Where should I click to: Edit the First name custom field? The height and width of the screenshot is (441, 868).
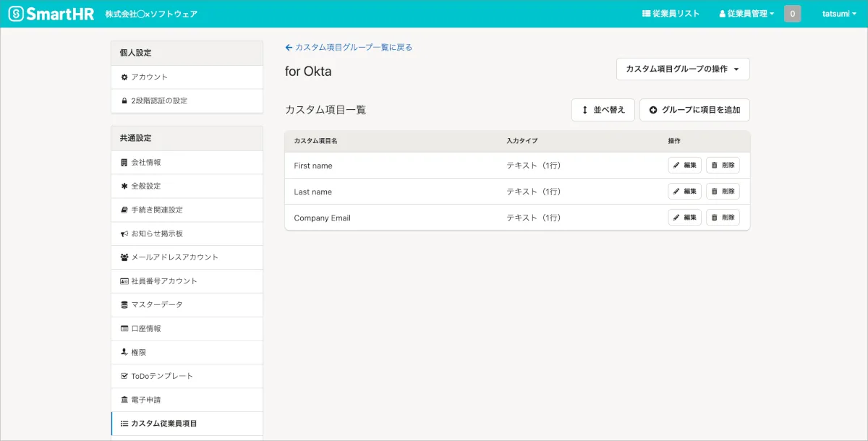pyautogui.click(x=684, y=166)
